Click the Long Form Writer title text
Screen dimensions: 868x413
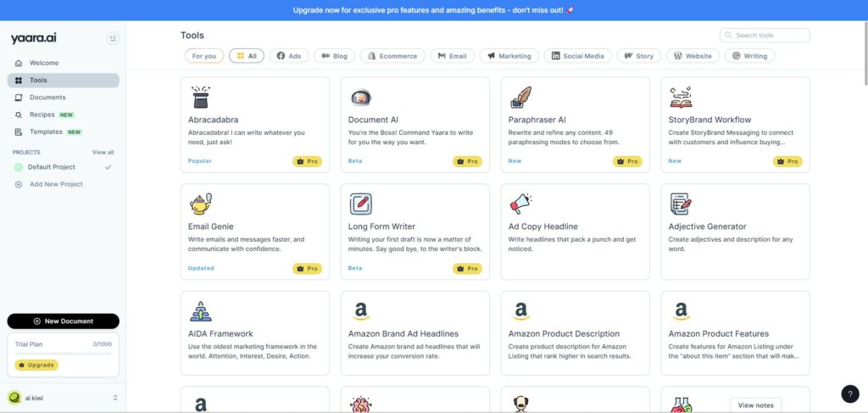point(381,226)
